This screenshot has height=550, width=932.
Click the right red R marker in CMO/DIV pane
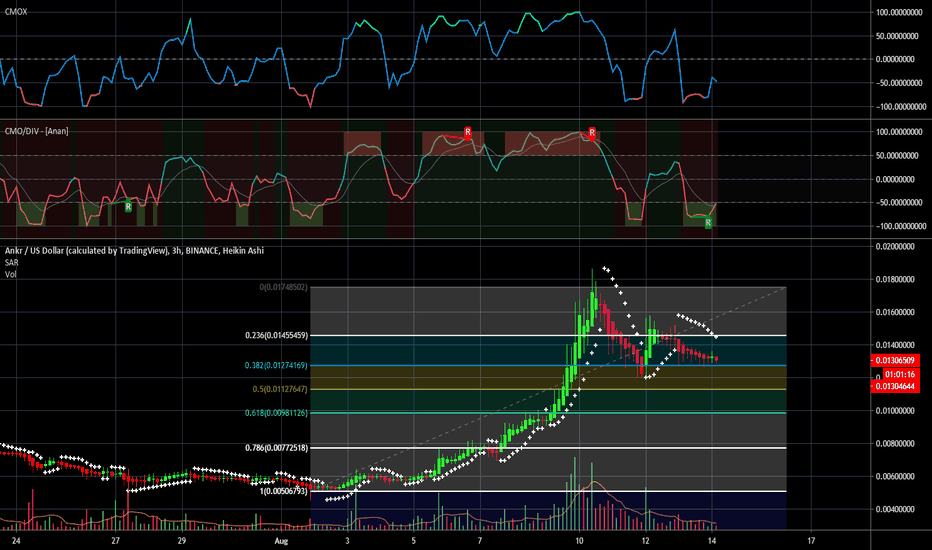(x=592, y=131)
